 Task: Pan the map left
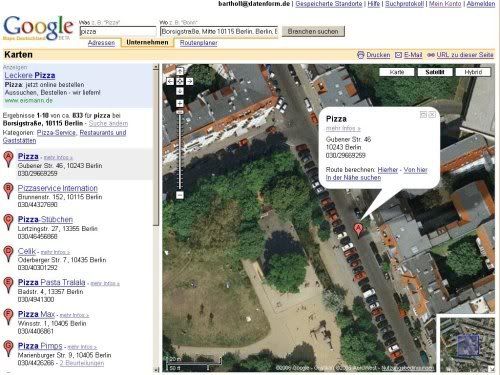170,81
